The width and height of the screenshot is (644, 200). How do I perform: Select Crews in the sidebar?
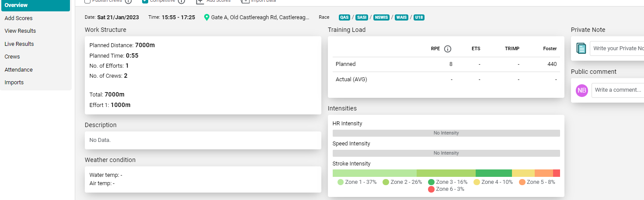coord(12,57)
